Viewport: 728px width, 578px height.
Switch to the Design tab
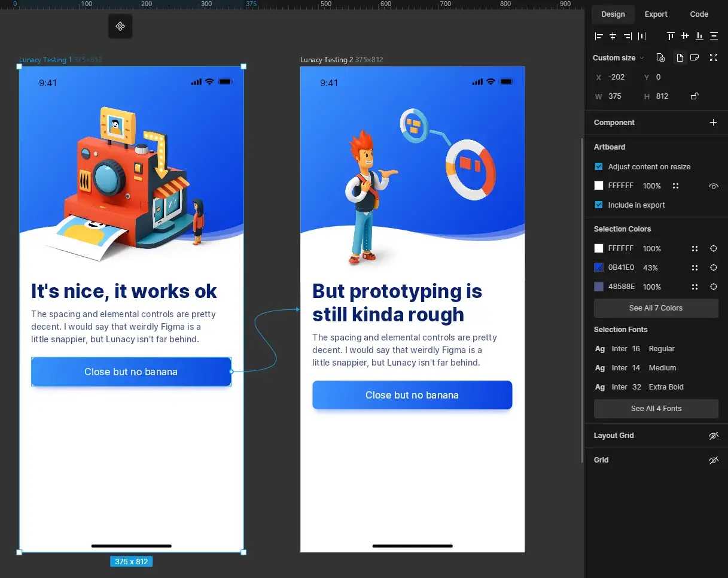(x=613, y=14)
